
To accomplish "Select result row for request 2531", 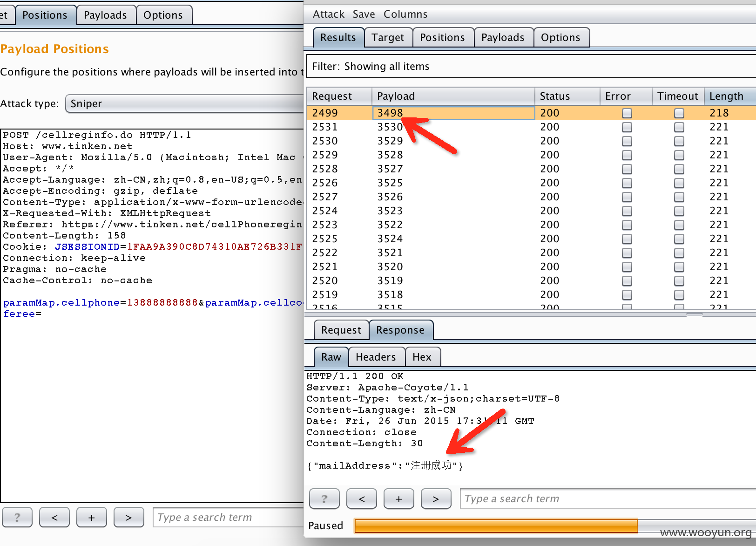I will [x=531, y=127].
